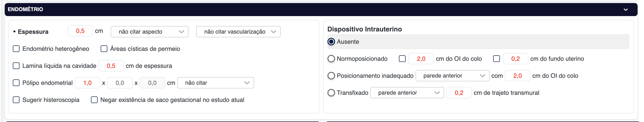Screen dimensions: 644x122
Task: Open the pólipo 'não citar' dropdown
Action: click(x=215, y=83)
